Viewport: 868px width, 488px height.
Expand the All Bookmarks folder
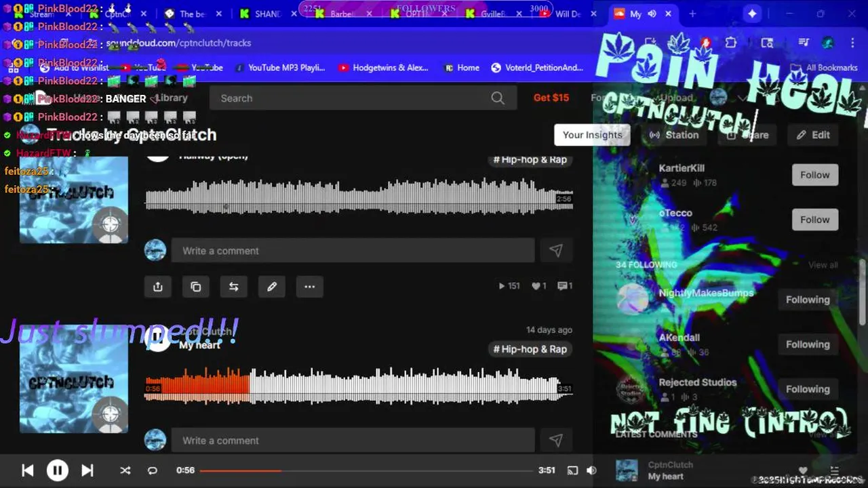tap(825, 68)
